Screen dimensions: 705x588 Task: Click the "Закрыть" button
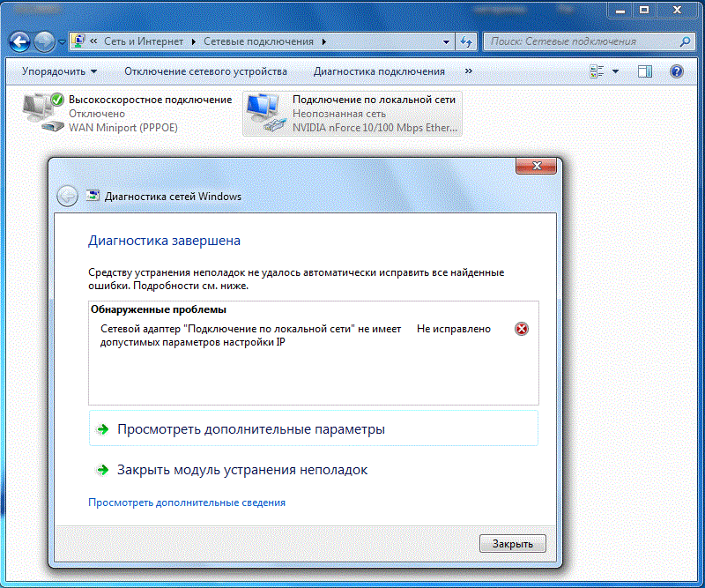point(513,543)
